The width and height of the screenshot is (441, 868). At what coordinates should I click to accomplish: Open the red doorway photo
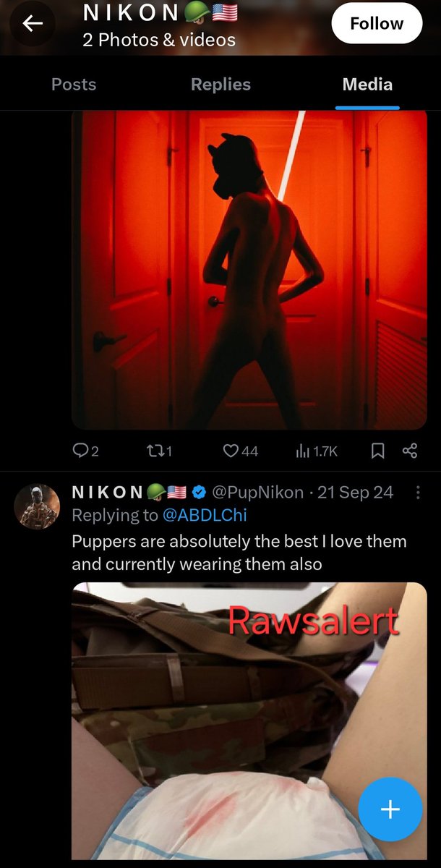click(x=249, y=270)
